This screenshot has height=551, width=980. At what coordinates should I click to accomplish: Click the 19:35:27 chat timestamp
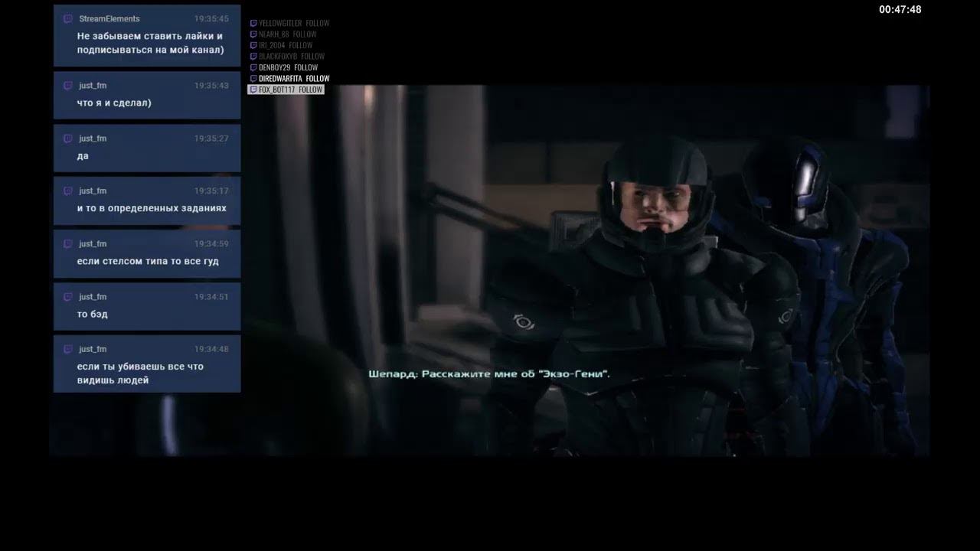[211, 139]
